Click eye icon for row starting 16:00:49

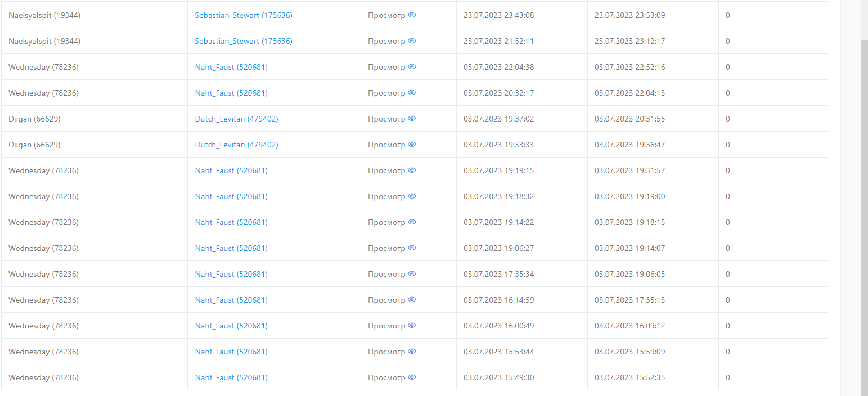[x=412, y=326]
